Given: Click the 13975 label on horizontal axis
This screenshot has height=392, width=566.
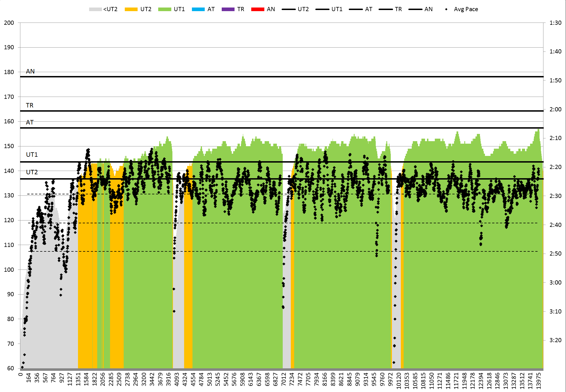Looking at the screenshot, I should tap(539, 381).
